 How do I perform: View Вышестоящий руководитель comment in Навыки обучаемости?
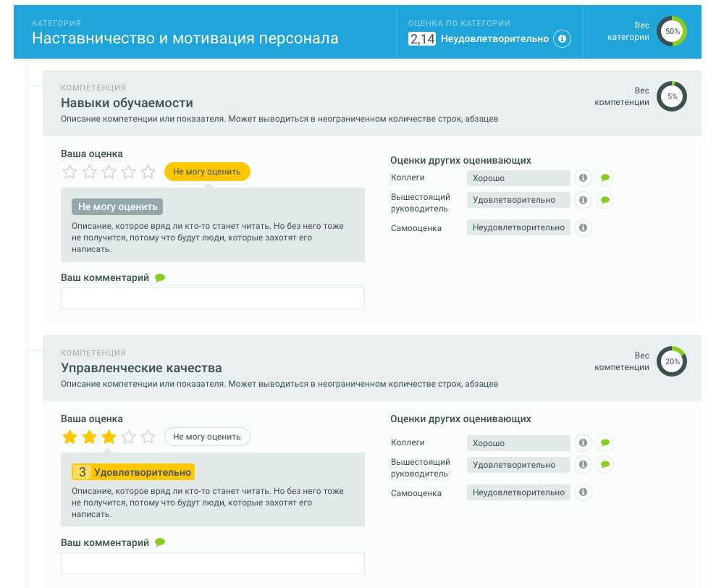(x=605, y=200)
